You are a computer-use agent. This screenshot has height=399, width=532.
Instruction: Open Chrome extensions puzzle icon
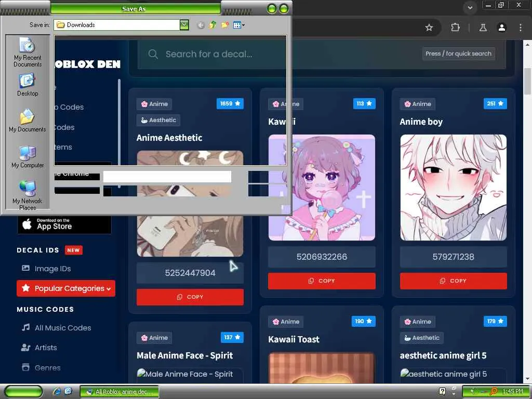pos(455,28)
